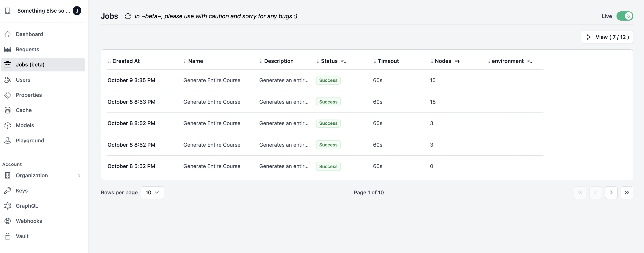Image resolution: width=644 pixels, height=253 pixels.
Task: Go to the next page of jobs
Action: (611, 192)
